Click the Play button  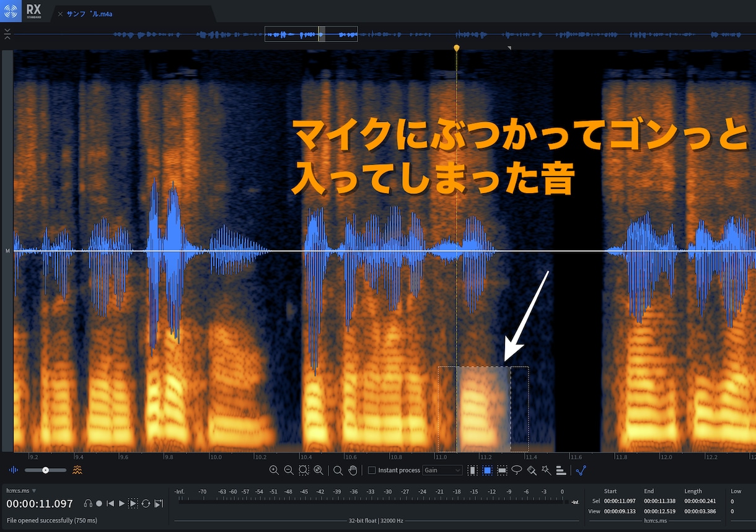(121, 504)
